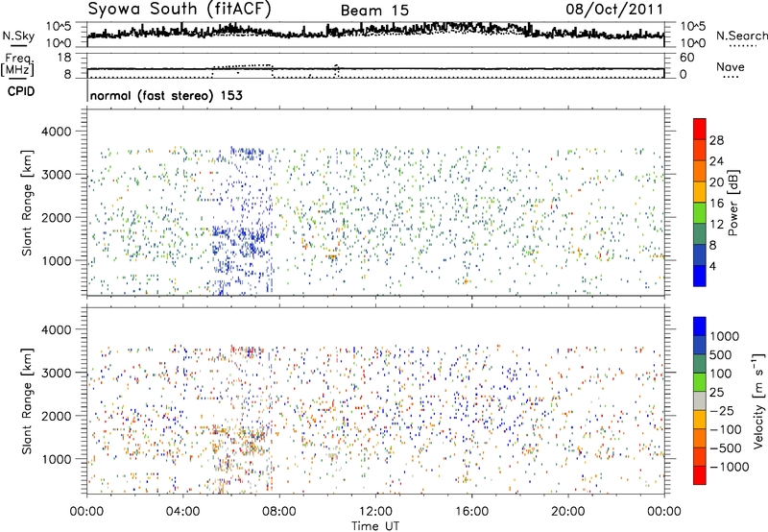The height and width of the screenshot is (532, 768).
Task: Click the -100 velocity colorbar label
Action: pyautogui.click(x=726, y=429)
